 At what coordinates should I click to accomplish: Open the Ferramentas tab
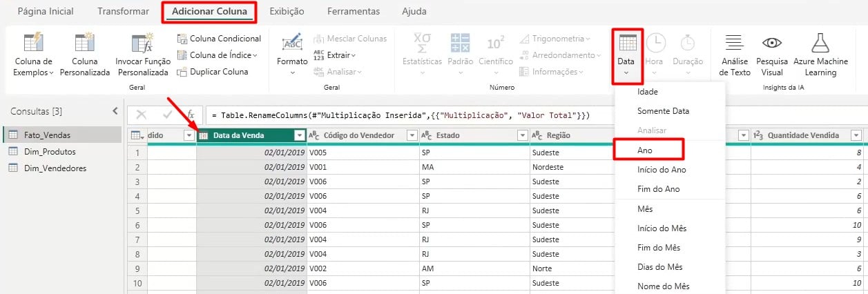click(x=353, y=12)
